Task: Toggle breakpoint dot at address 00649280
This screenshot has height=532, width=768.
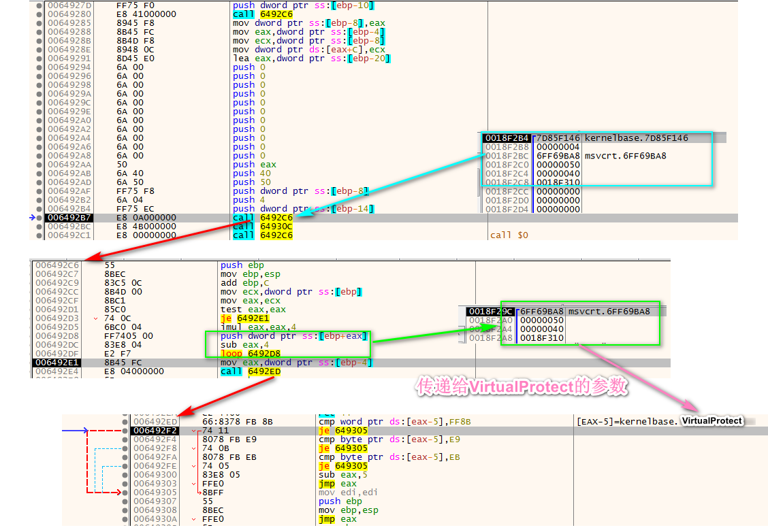Action: (39, 15)
